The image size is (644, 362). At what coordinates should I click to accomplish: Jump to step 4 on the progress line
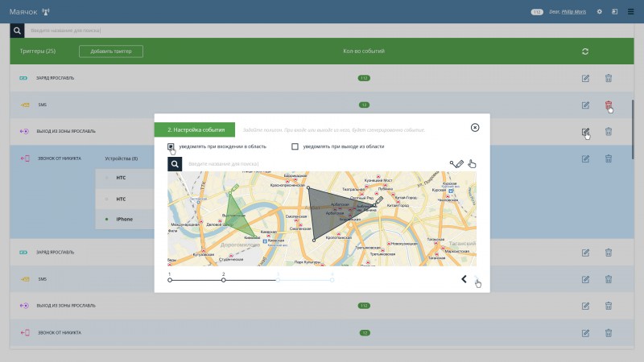tap(332, 280)
